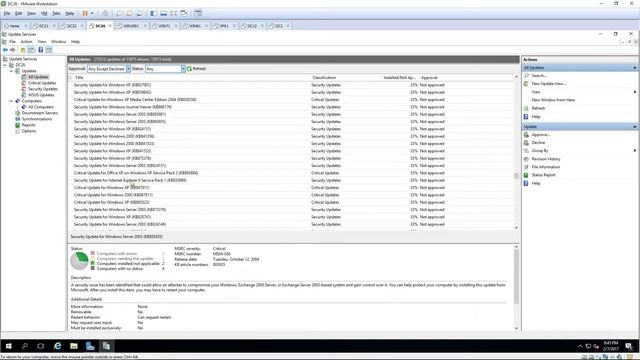
Task: Expand the Group By submenu arrow
Action: coord(635,151)
